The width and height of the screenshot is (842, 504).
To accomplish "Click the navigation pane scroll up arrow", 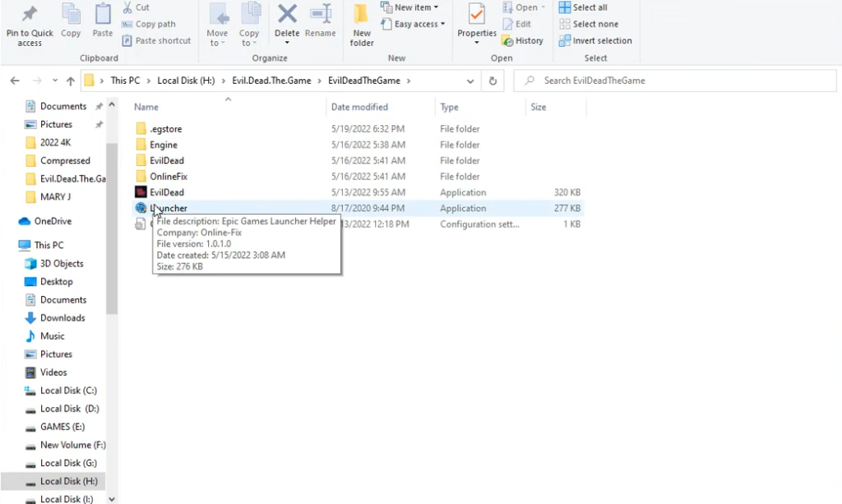I will [x=112, y=105].
